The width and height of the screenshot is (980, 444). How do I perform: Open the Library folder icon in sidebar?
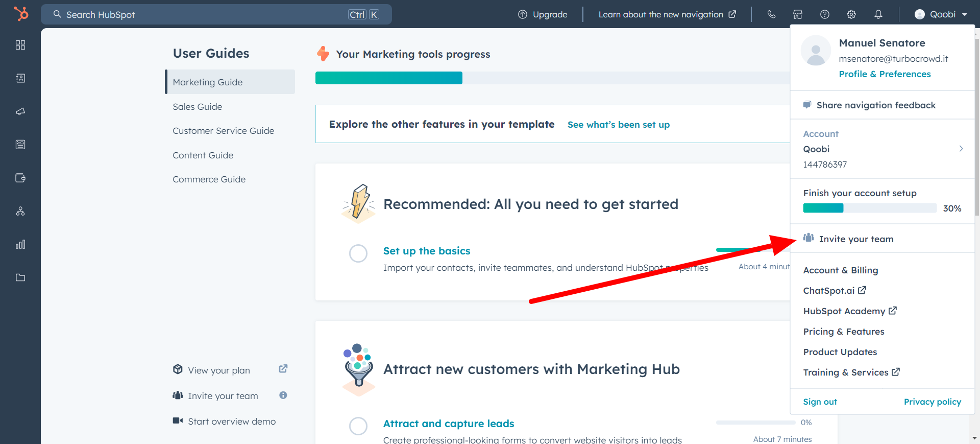20,277
